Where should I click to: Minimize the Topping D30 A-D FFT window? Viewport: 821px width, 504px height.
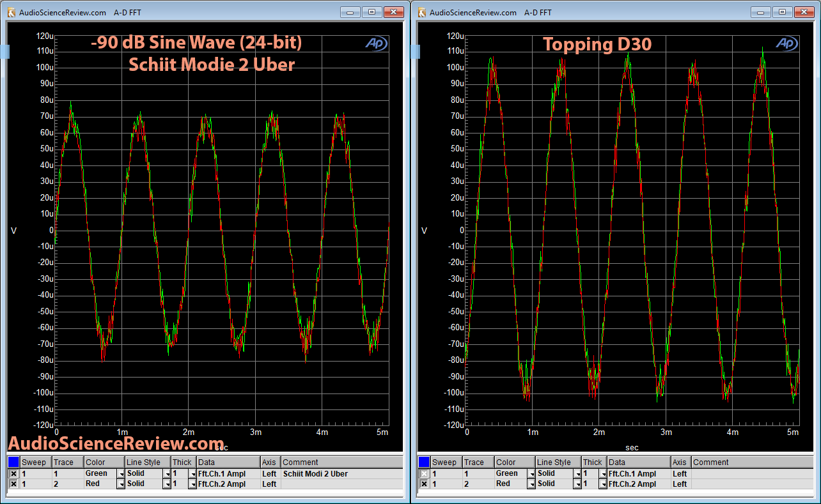tap(760, 11)
